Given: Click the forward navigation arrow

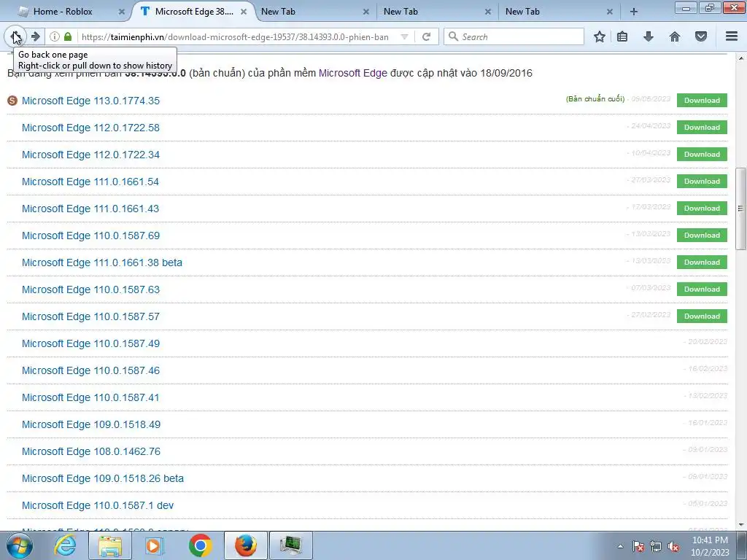Looking at the screenshot, I should tap(35, 36).
